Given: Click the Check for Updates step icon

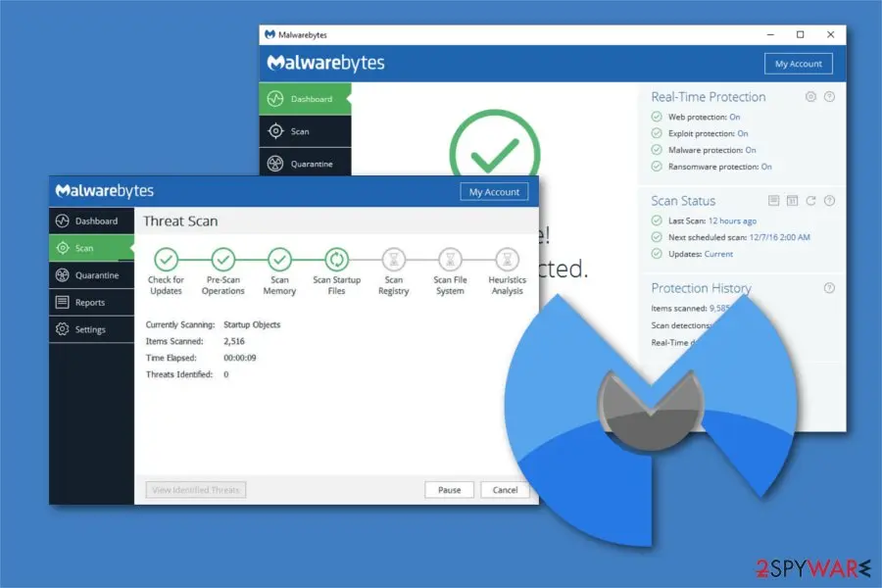Looking at the screenshot, I should tap(166, 260).
